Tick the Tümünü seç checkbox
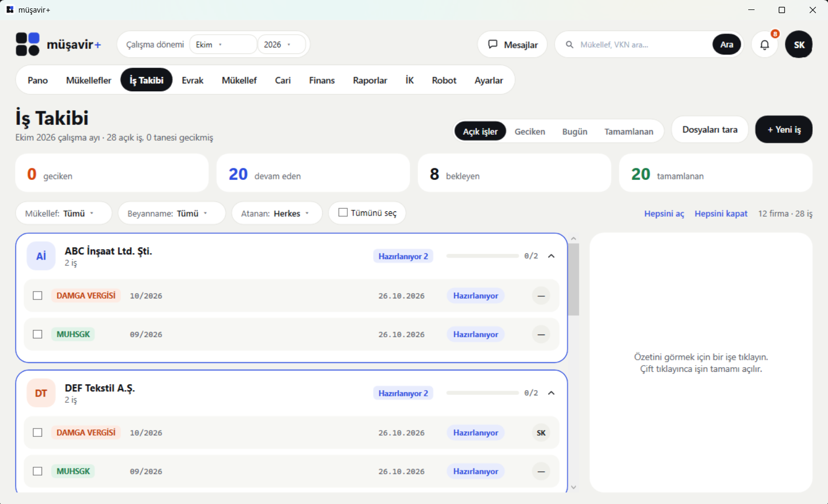This screenshot has width=828, height=504. point(343,212)
